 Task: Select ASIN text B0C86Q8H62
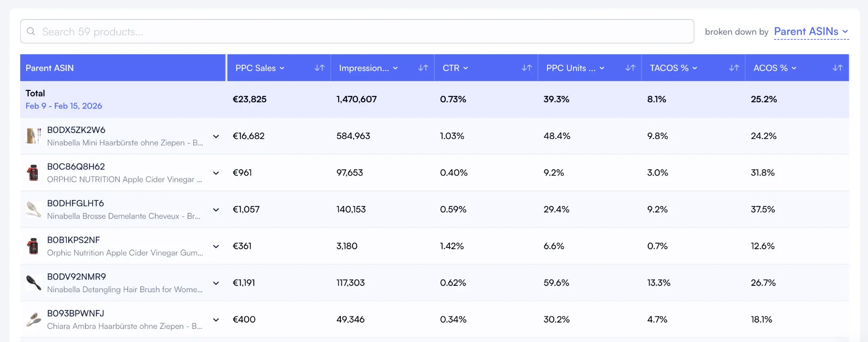[76, 166]
